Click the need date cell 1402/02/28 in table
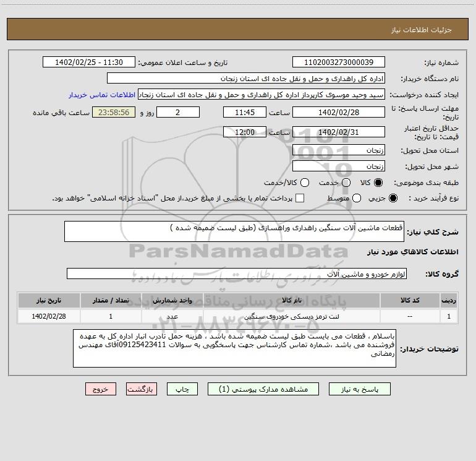The height and width of the screenshot is (461, 476). coord(49,316)
